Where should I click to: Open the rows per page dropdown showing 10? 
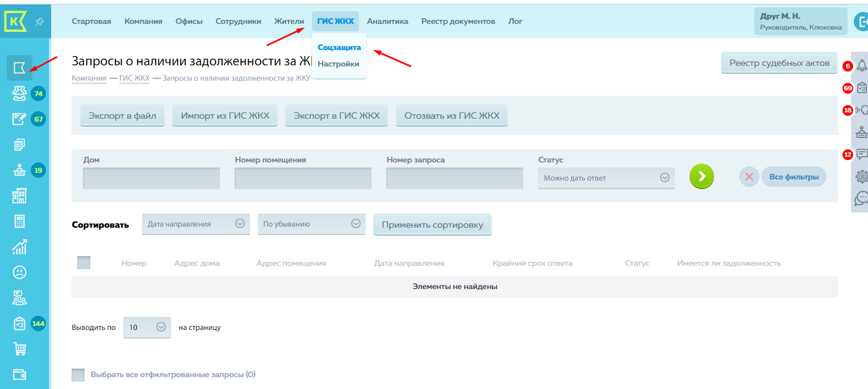(x=147, y=327)
